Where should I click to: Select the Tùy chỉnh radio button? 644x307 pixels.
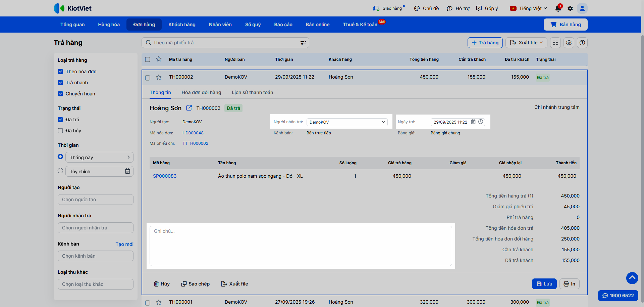pos(60,171)
